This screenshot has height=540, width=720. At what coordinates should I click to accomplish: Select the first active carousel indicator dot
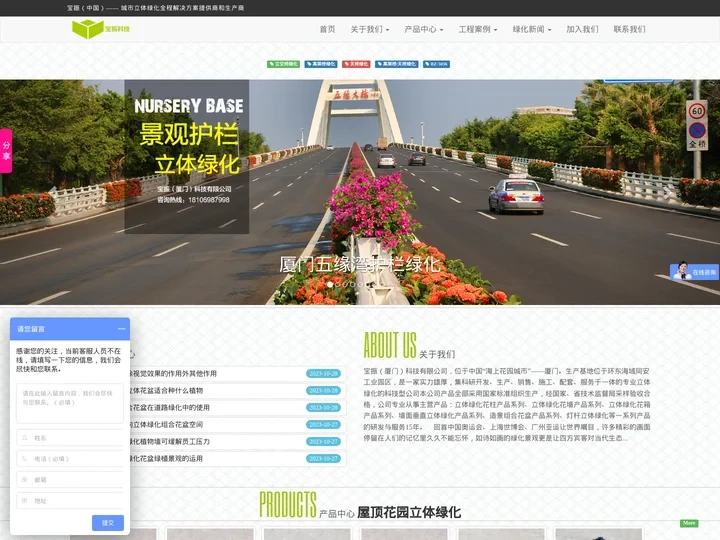(x=330, y=284)
